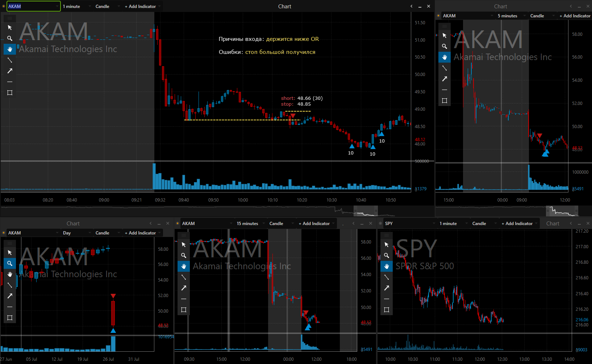Open Candle style dropdown in SPY chart
Screen dimensions: 592x364
click(484, 223)
